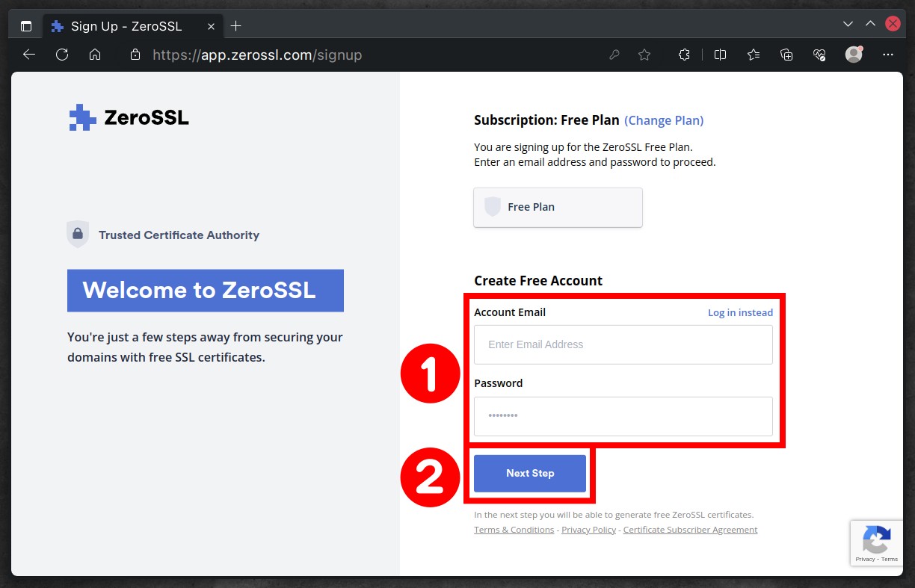Focus the Password input field
This screenshot has height=588, width=915.
623,416
